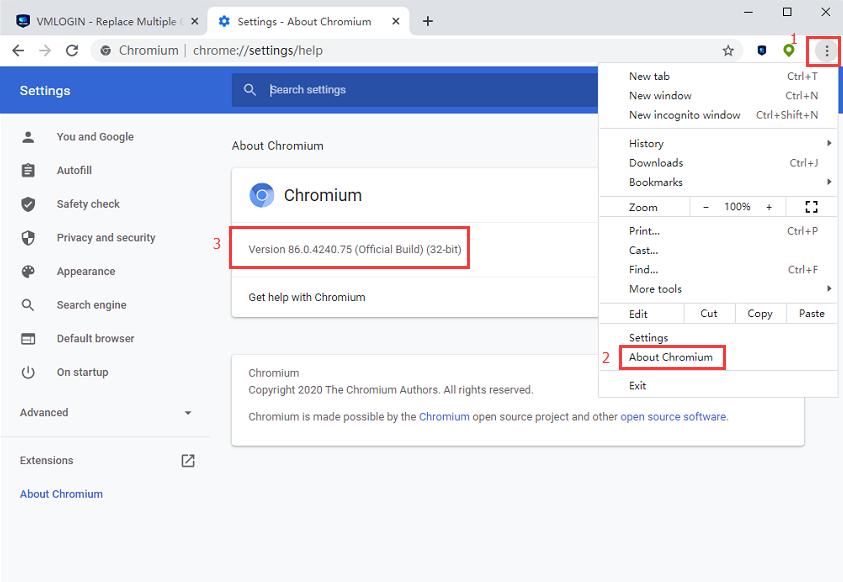Bookmark this page with the star icon
Viewport: 843px width, 582px height.
(x=728, y=51)
